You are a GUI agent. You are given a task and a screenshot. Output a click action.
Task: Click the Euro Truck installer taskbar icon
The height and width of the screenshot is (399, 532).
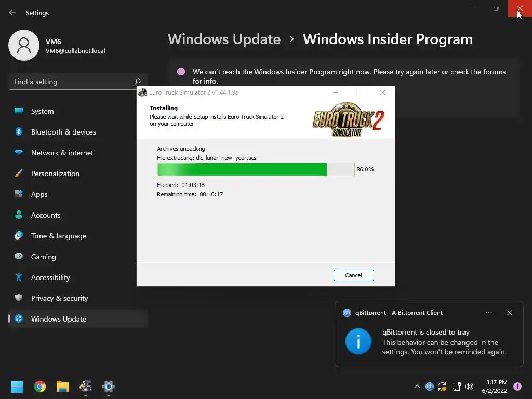(x=86, y=387)
